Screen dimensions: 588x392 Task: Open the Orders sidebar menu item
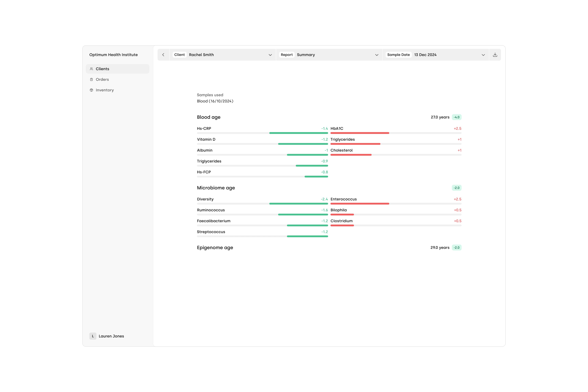102,80
